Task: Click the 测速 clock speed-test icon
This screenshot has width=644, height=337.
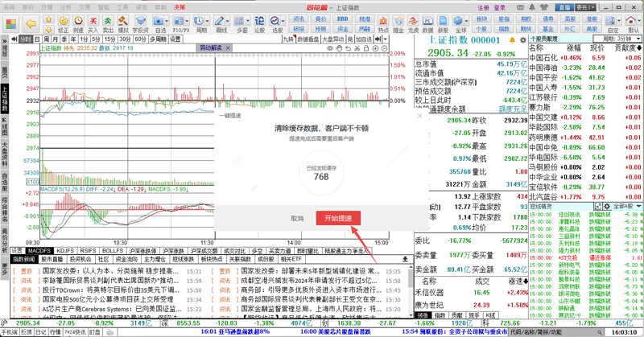Action: pyautogui.click(x=78, y=24)
